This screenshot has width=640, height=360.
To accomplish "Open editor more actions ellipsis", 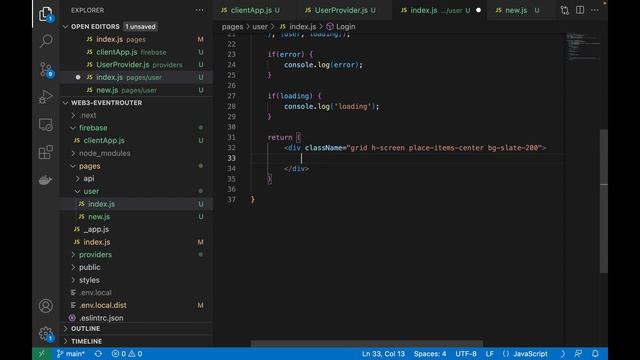I will tap(595, 10).
